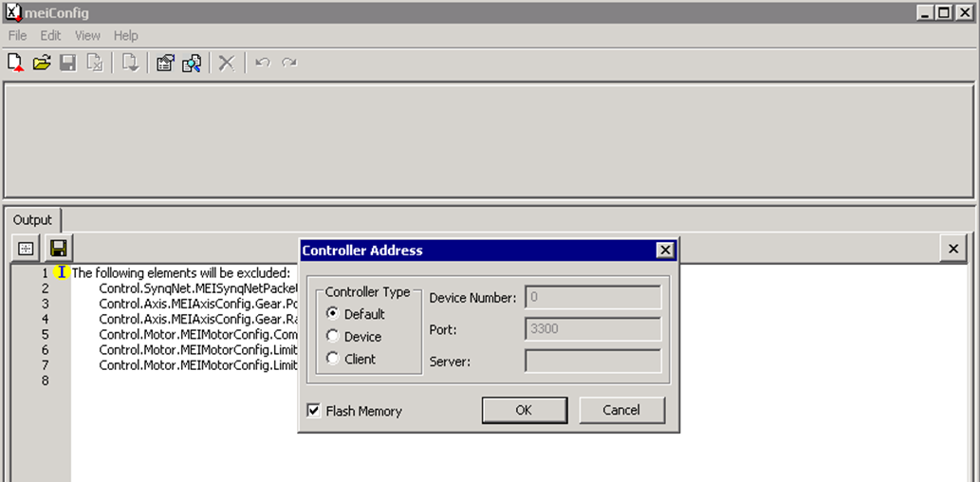The width and height of the screenshot is (980, 482).
Task: Open the Help menu
Action: pyautogui.click(x=125, y=36)
